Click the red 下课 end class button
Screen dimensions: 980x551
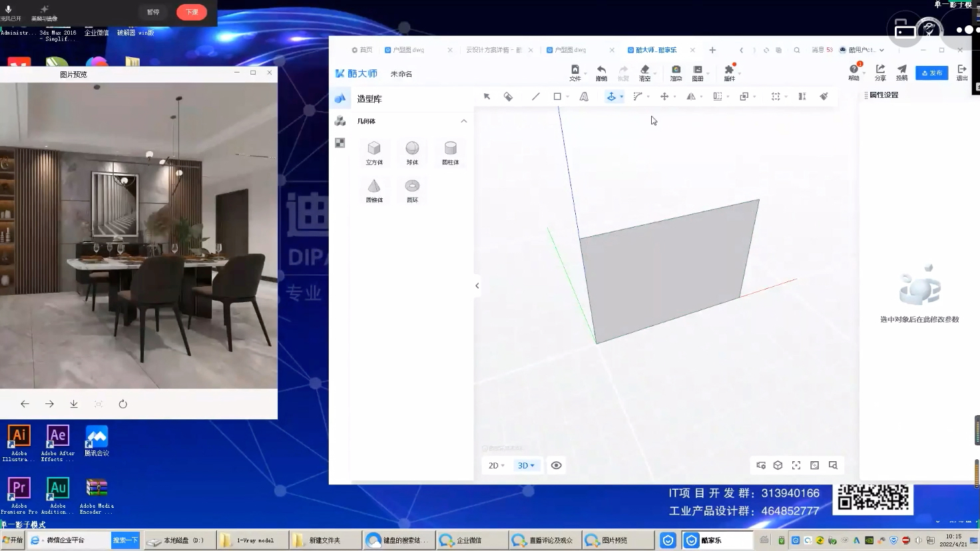point(192,12)
